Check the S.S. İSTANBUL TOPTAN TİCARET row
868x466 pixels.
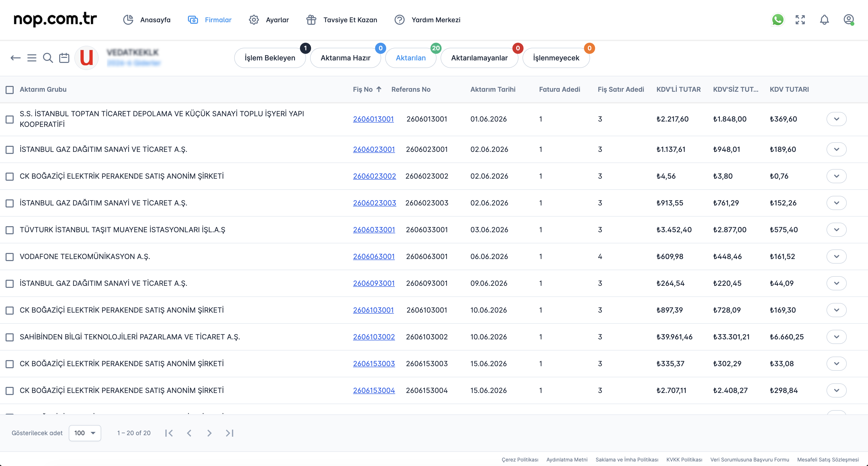click(10, 120)
